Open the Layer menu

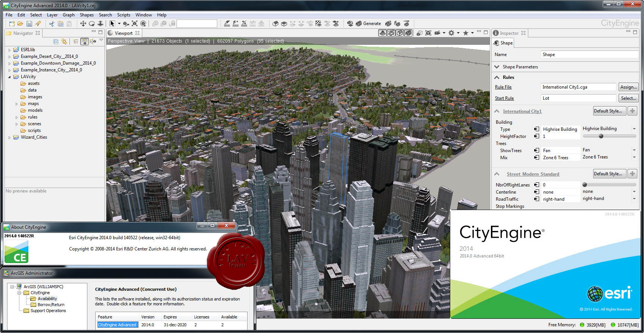(52, 15)
